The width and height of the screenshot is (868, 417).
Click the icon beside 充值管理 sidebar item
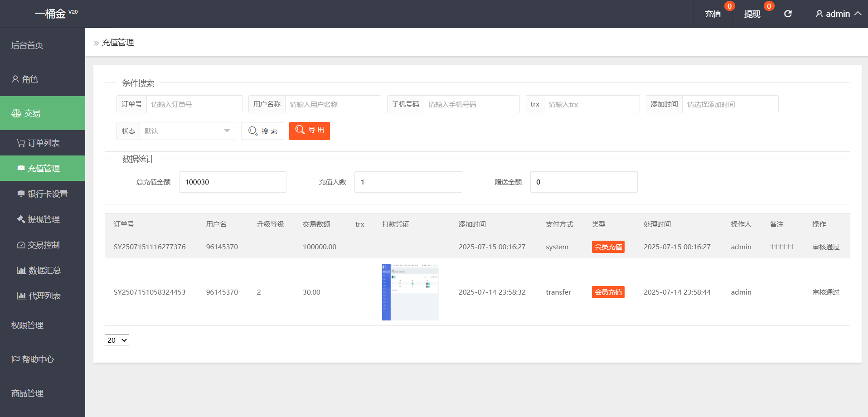click(21, 168)
